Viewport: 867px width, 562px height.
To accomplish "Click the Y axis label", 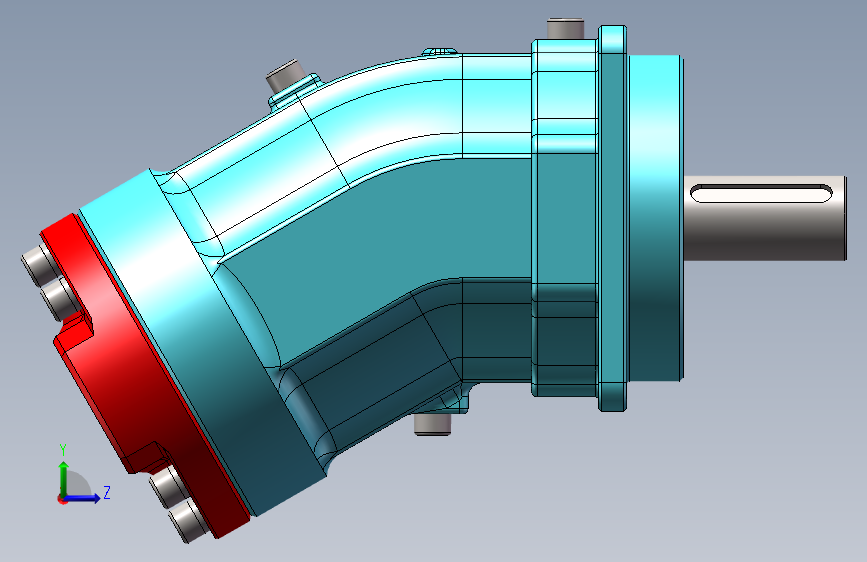I will (63, 450).
